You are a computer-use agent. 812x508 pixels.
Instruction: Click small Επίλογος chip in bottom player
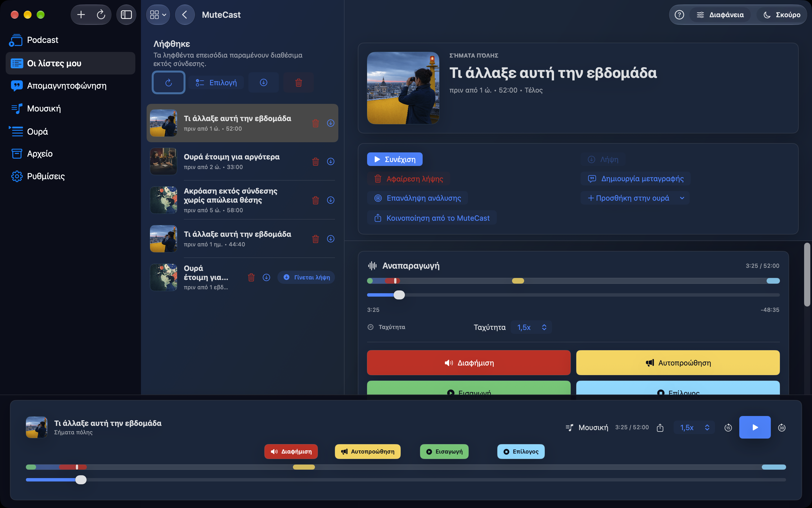(521, 452)
